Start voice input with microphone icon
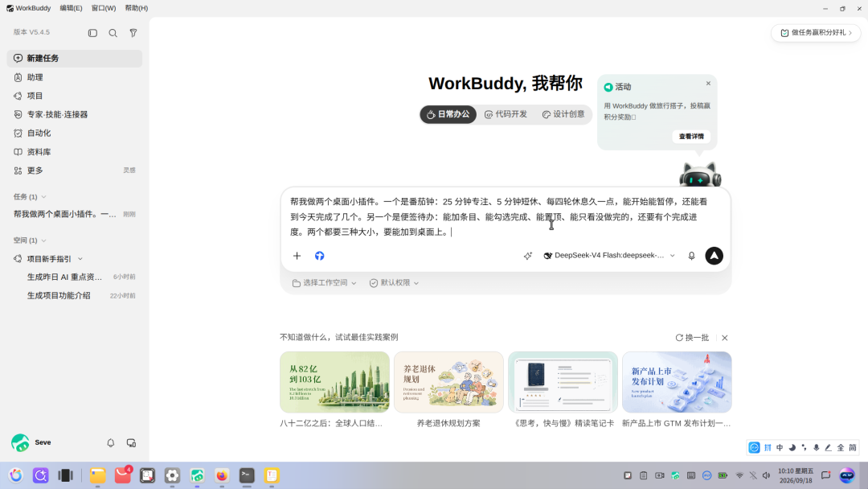 pos(691,256)
